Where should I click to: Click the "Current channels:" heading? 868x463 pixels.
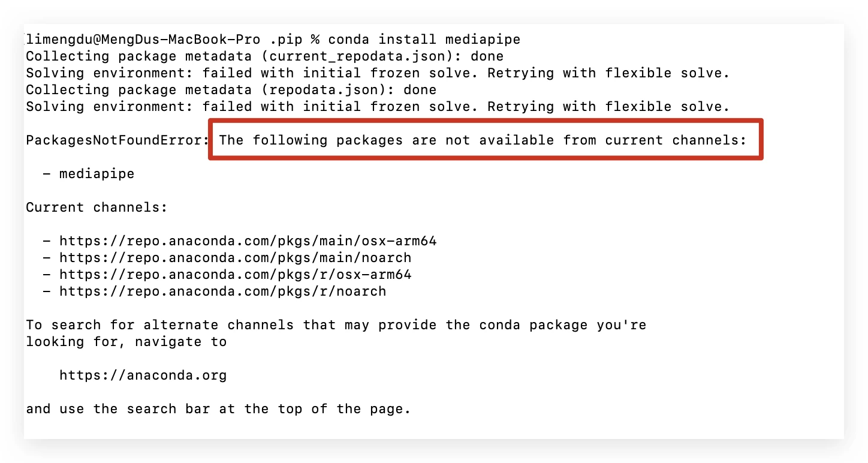click(x=97, y=208)
